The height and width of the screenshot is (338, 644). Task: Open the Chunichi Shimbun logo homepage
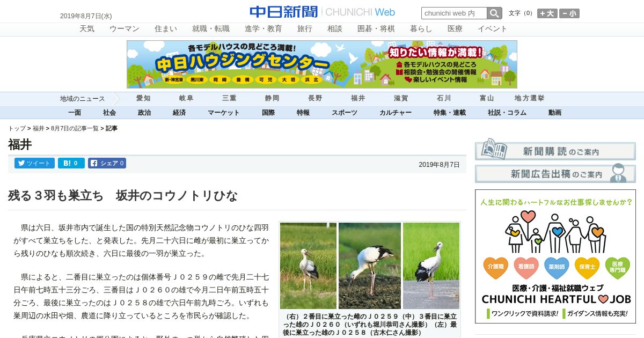[322, 12]
